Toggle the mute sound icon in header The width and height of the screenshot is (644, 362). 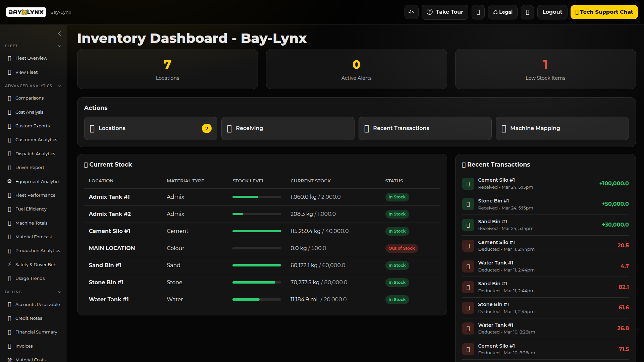point(411,12)
